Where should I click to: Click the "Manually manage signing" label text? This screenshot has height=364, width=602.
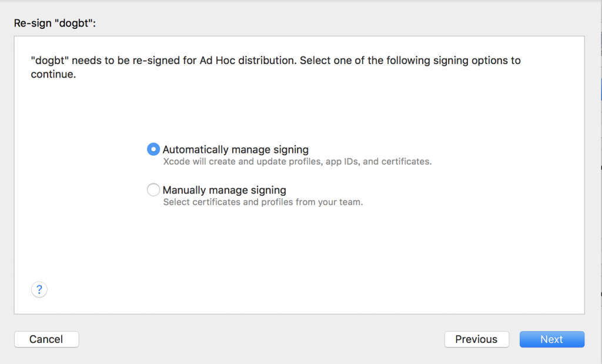[x=224, y=190]
